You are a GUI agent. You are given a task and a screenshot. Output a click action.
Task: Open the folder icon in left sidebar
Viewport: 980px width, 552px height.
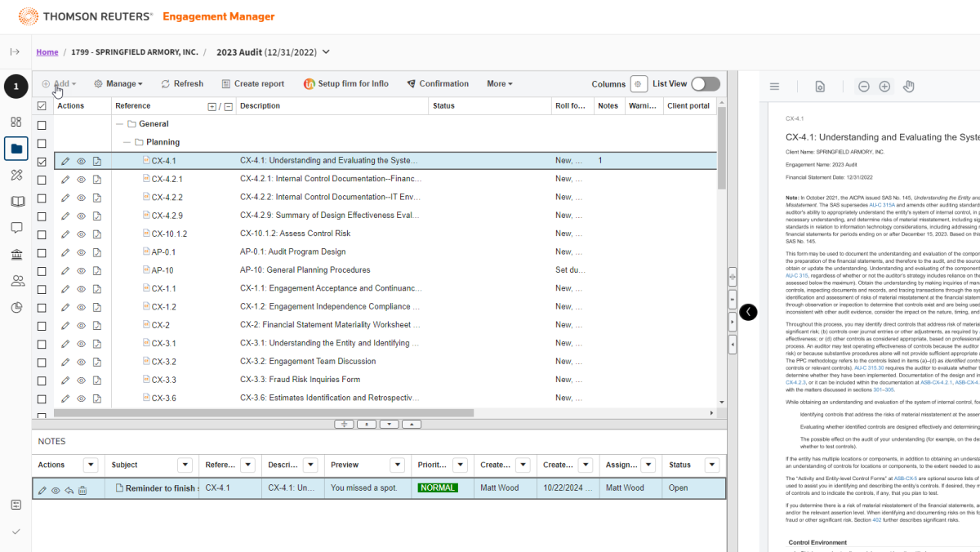tap(16, 149)
